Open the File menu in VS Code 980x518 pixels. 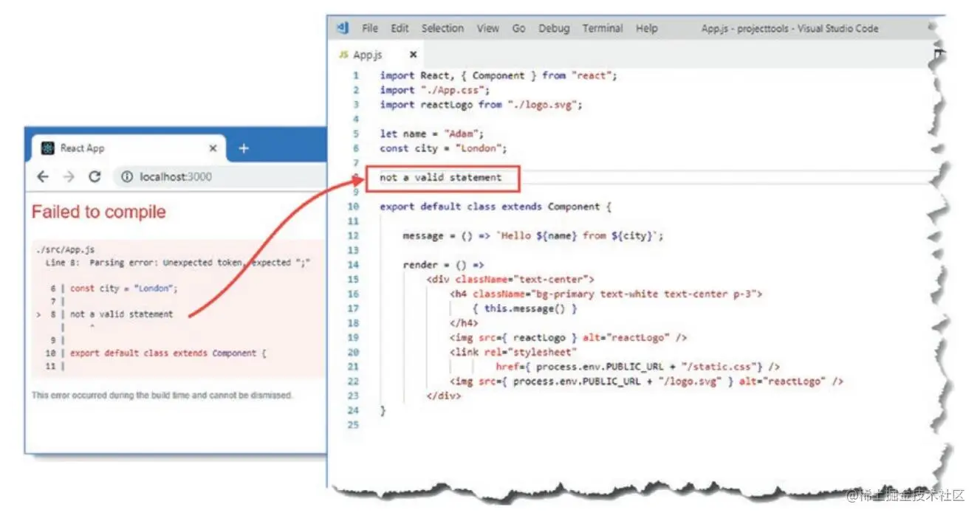[x=370, y=28]
